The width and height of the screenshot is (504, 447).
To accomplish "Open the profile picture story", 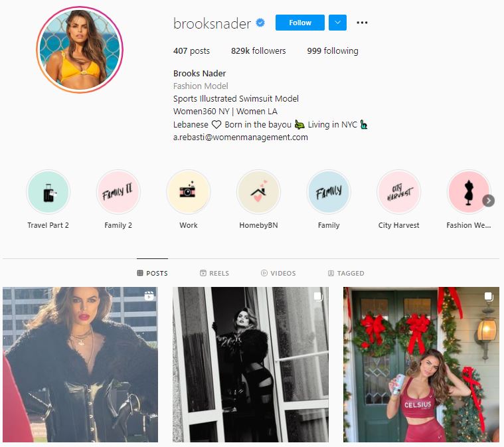I will click(80, 50).
